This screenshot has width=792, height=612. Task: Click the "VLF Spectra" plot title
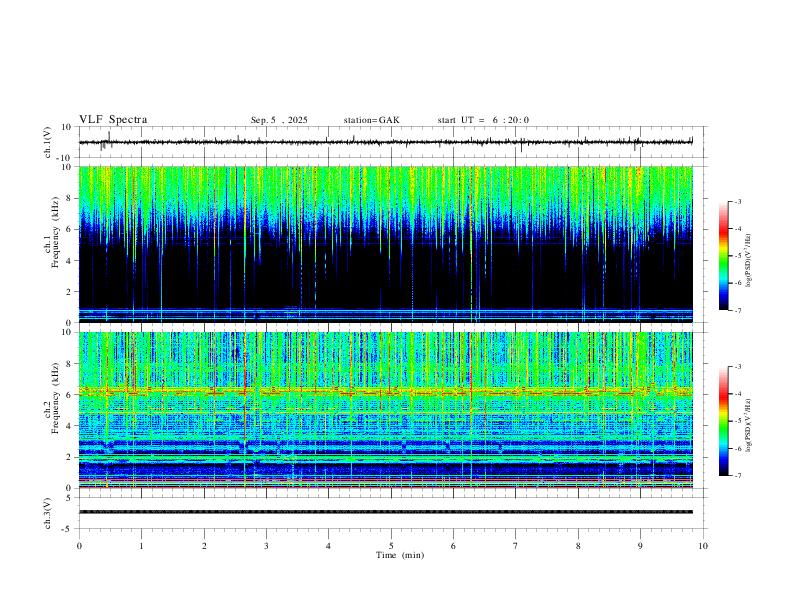pos(113,120)
